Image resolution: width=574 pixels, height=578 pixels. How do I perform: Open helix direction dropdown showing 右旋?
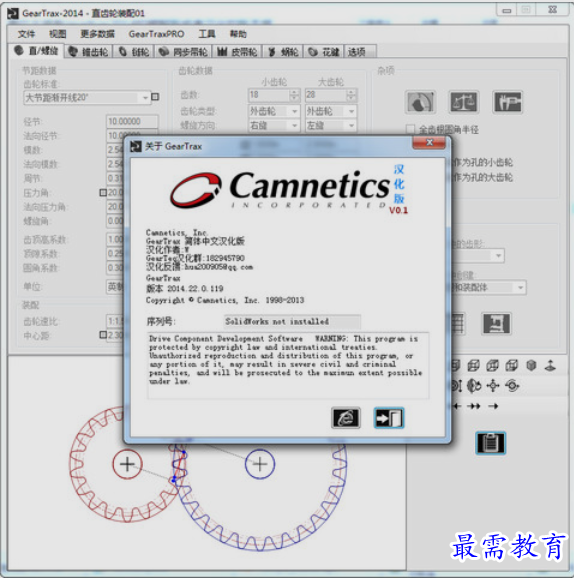(x=274, y=126)
